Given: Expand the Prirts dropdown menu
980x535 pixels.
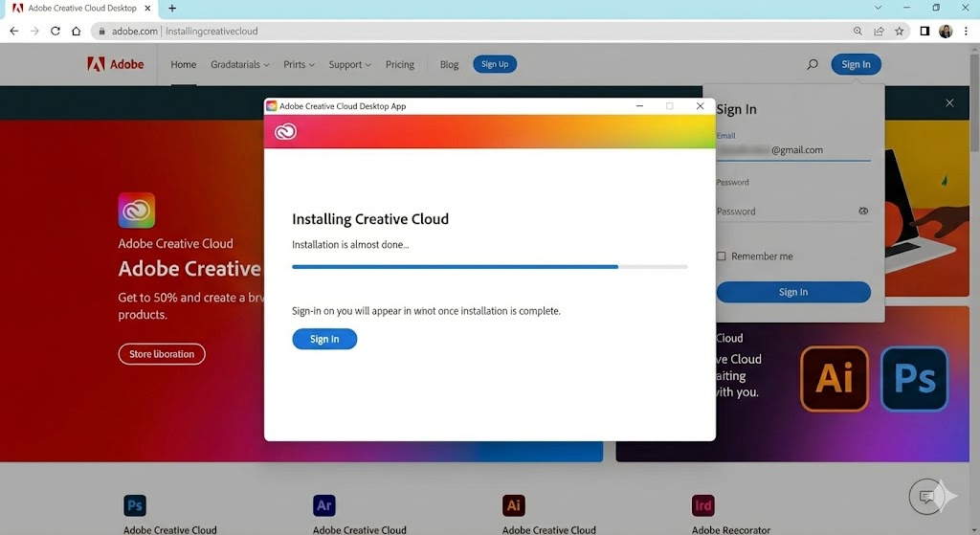Looking at the screenshot, I should tap(300, 65).
